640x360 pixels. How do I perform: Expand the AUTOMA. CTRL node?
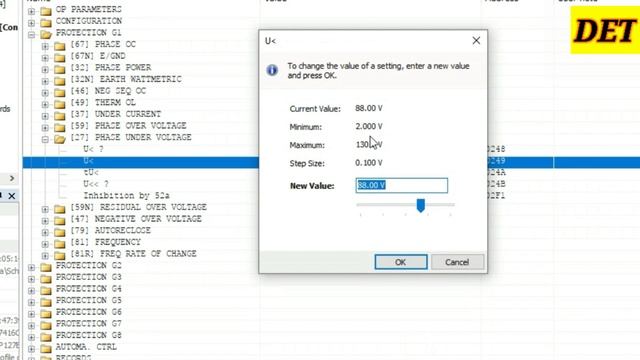31,349
